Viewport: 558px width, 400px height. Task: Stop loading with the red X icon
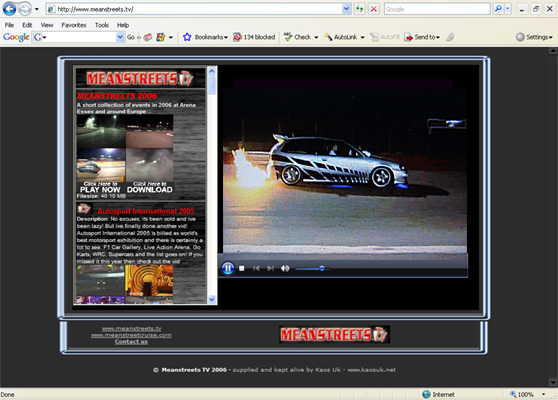374,9
